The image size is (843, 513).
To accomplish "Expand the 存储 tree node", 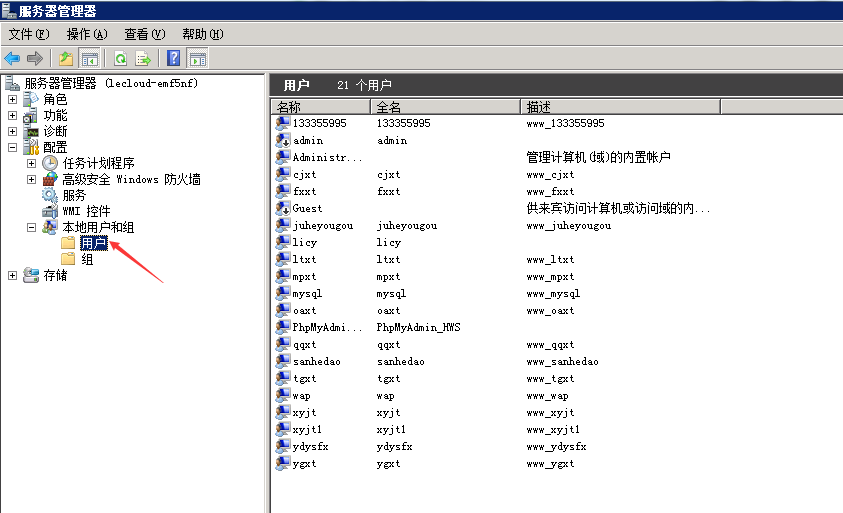I will coord(12,275).
